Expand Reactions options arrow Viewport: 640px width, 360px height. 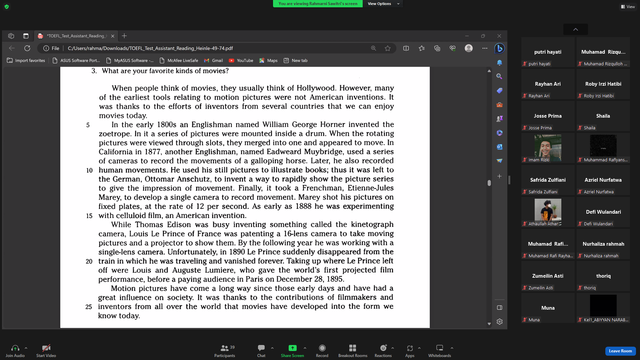(393, 348)
